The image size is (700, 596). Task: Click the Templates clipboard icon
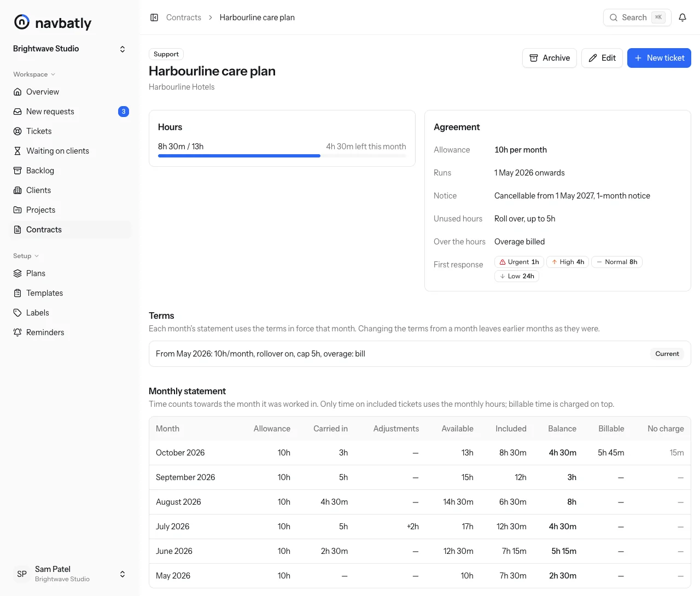(17, 293)
